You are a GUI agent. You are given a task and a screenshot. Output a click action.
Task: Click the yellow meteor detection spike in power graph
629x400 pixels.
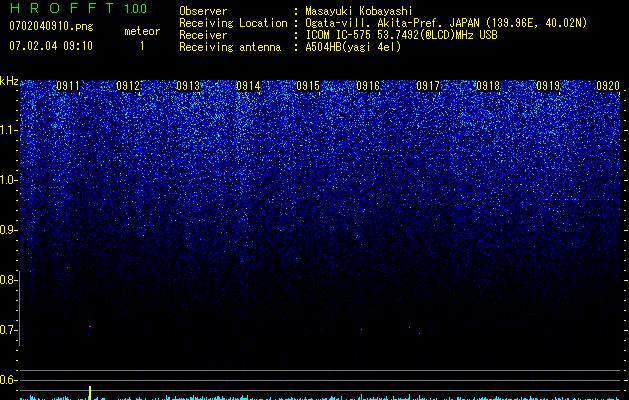[x=90, y=393]
